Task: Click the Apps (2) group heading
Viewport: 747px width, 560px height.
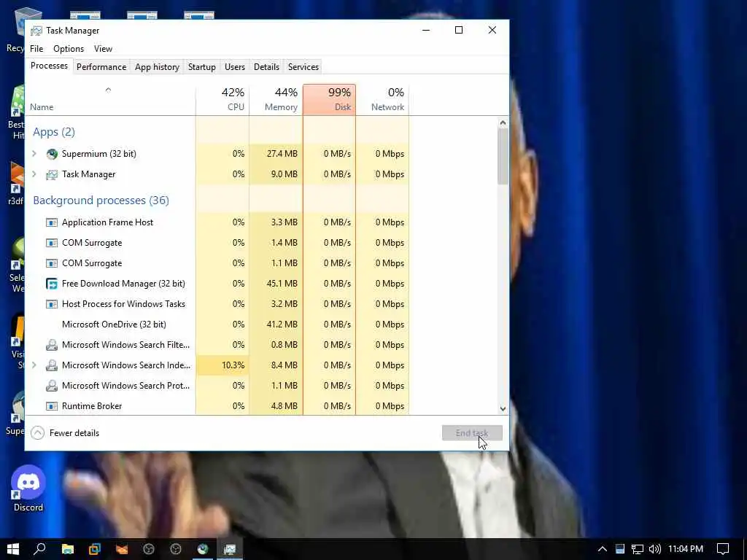Action: pos(54,132)
